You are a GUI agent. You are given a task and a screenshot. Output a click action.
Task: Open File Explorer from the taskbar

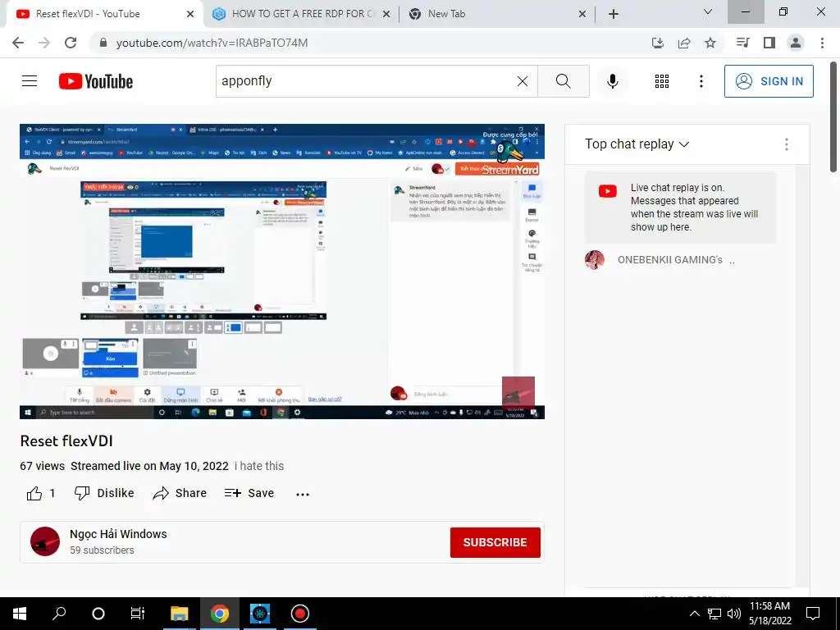tap(180, 614)
